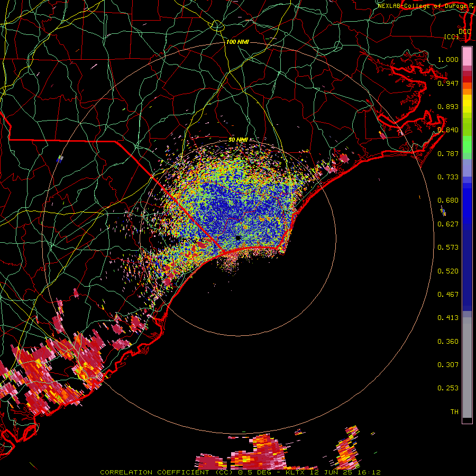Pick the light pink top of the color bar
476x476 pixels.
pyautogui.click(x=467, y=57)
